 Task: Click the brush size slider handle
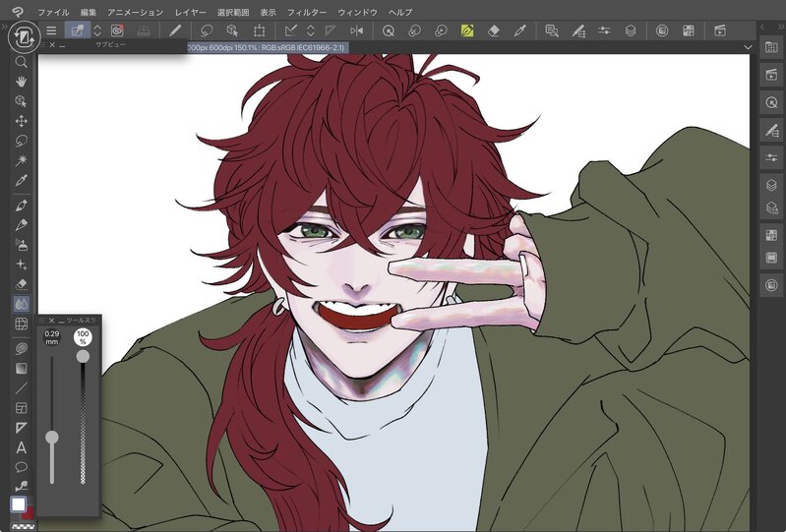tap(51, 438)
